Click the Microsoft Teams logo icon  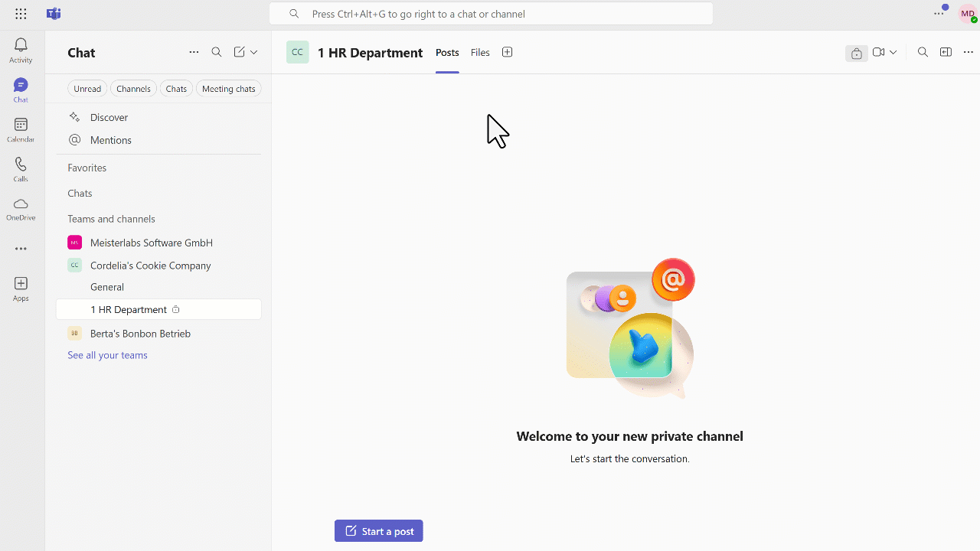[x=54, y=14]
